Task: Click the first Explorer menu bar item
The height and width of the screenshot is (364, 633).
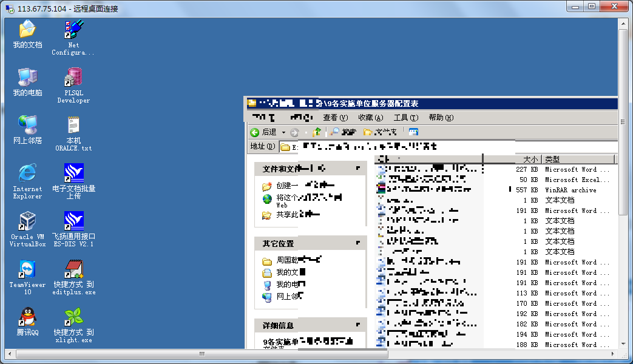Action: point(264,118)
